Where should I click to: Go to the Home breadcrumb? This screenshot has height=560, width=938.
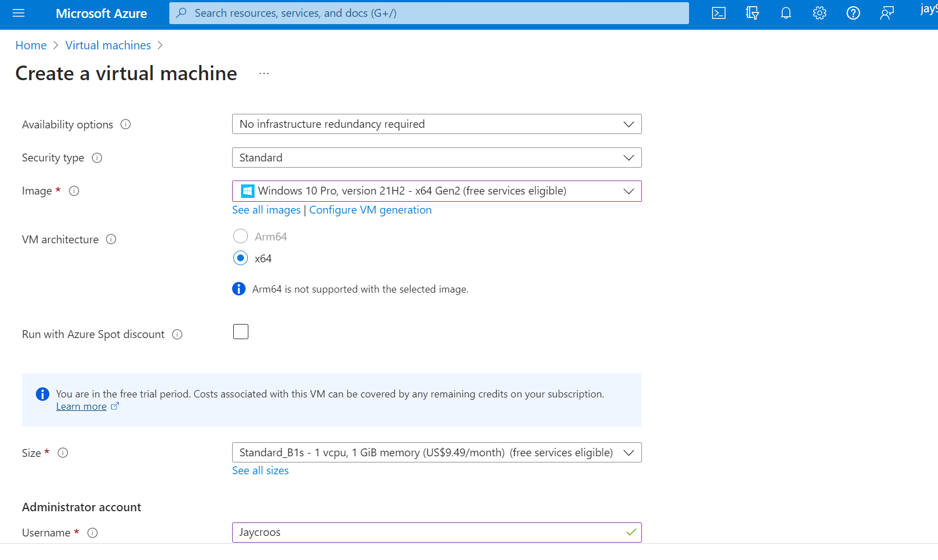click(31, 45)
